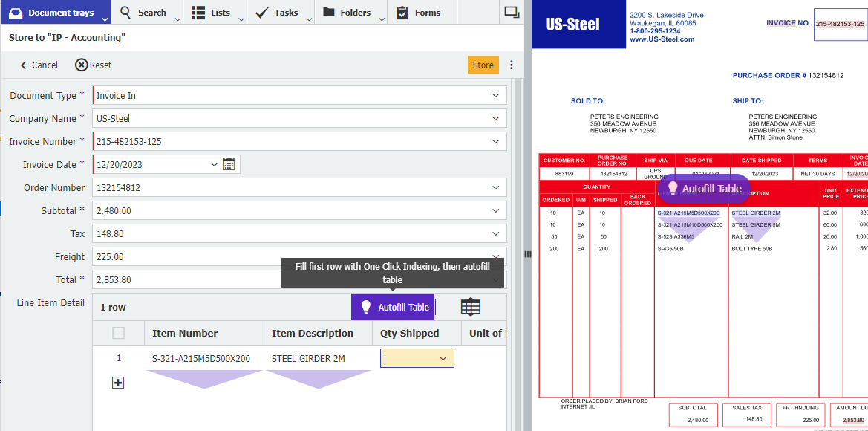Click the Autofill Table button in form
868x431 pixels.
pos(393,307)
